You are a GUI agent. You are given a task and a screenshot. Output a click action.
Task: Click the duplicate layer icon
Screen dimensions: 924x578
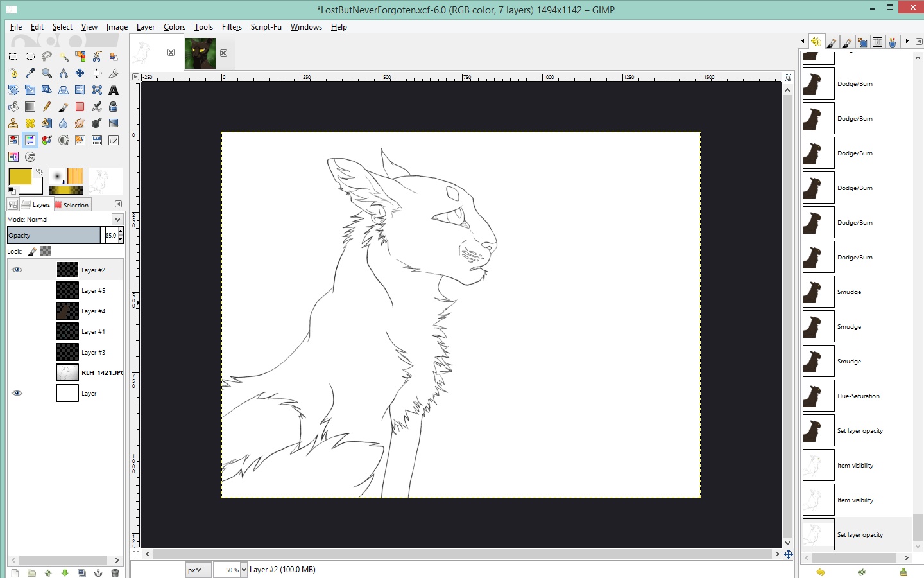click(81, 573)
